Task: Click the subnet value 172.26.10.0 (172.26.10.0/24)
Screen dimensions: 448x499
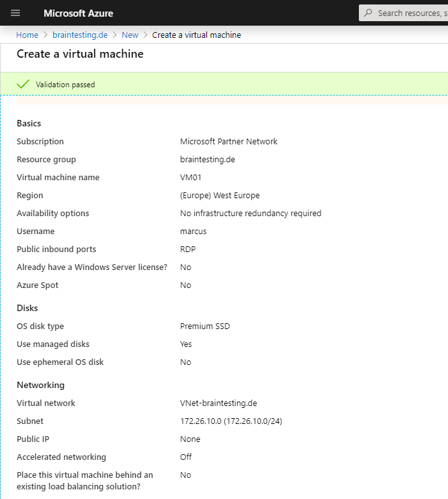Action: 231,421
